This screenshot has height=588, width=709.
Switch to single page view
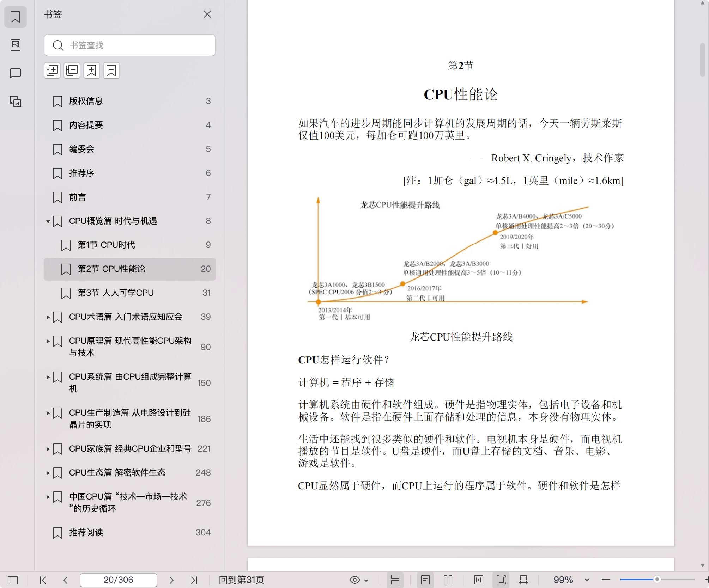point(425,580)
